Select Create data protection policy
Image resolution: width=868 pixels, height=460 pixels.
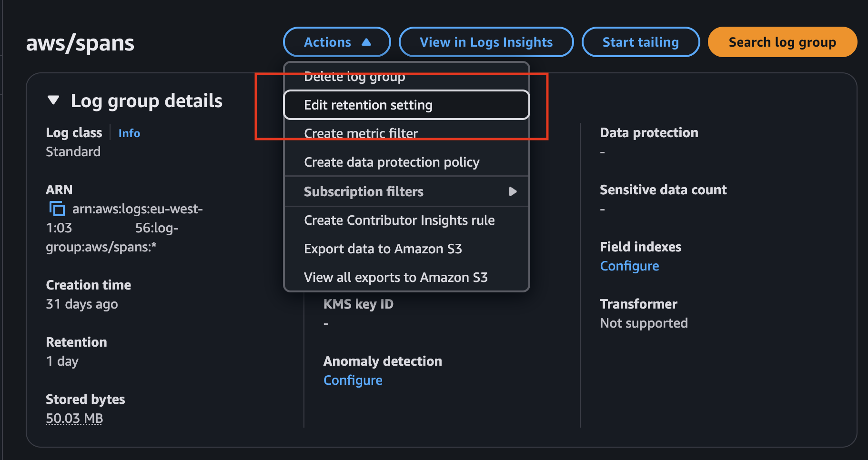click(391, 162)
